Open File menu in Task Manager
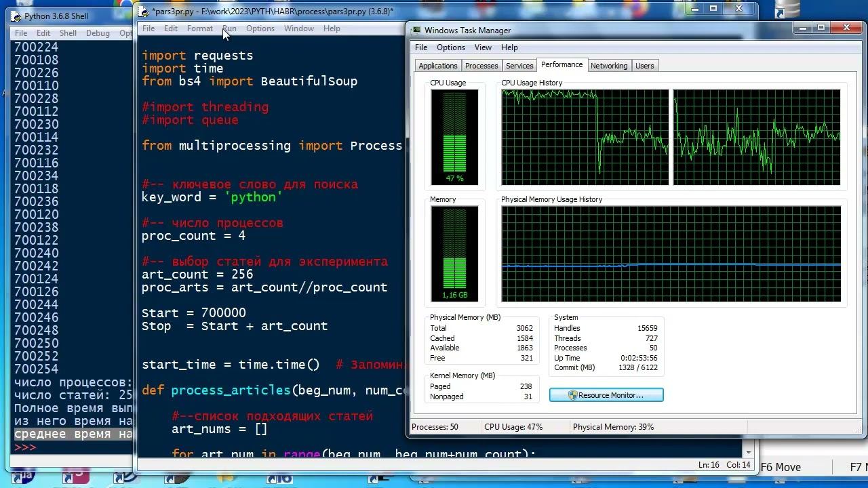Image resolution: width=868 pixels, height=488 pixels. click(421, 47)
